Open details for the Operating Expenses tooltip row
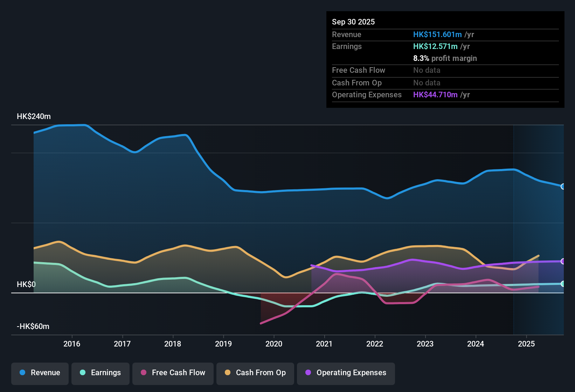 point(367,94)
